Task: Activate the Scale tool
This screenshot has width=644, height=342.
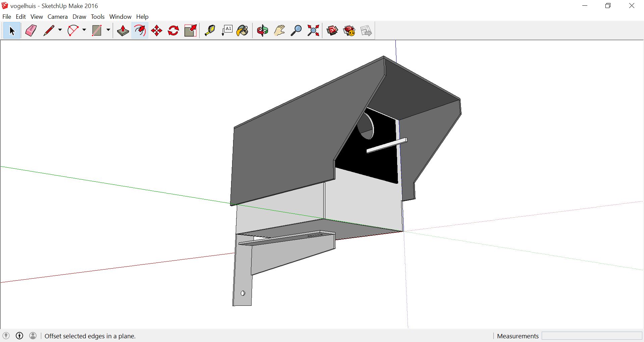Action: 191,31
